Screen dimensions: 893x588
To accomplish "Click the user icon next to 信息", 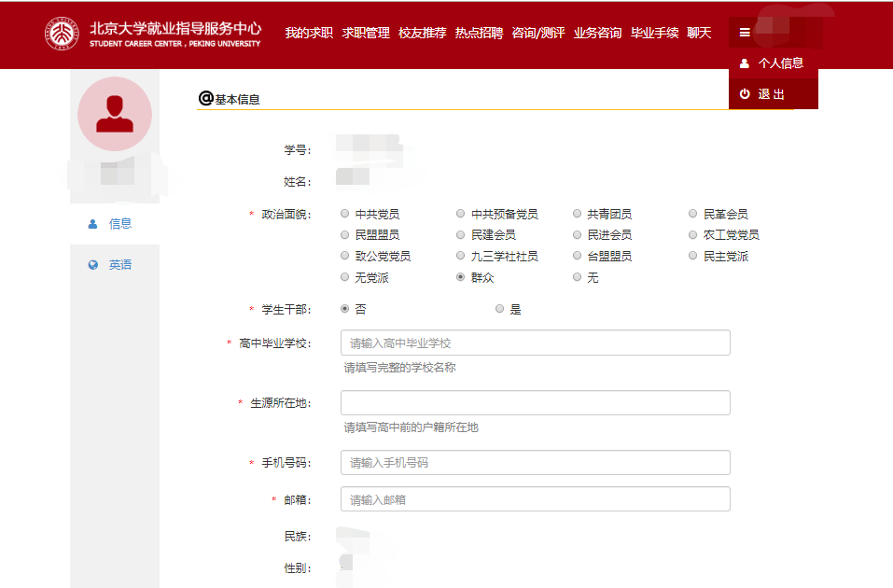I will [92, 224].
